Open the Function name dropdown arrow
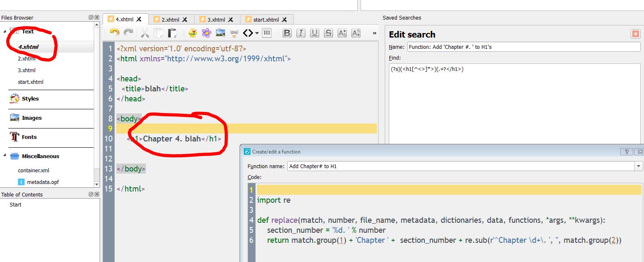This screenshot has height=262, width=644. click(x=639, y=166)
